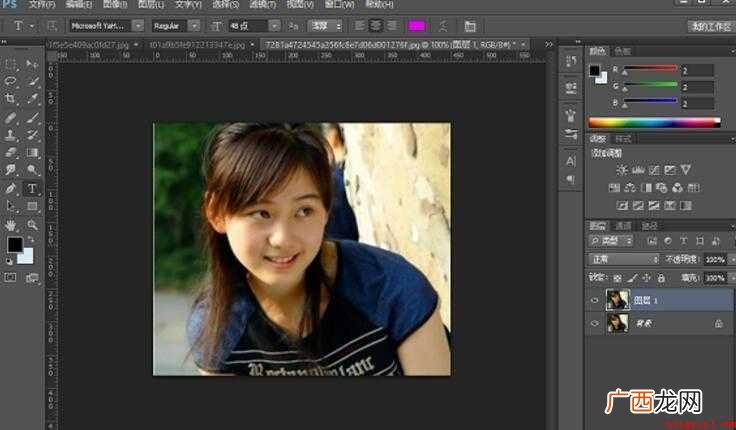The image size is (736, 430).
Task: Open the layer filter type dropdown 类型
Action: (x=612, y=241)
